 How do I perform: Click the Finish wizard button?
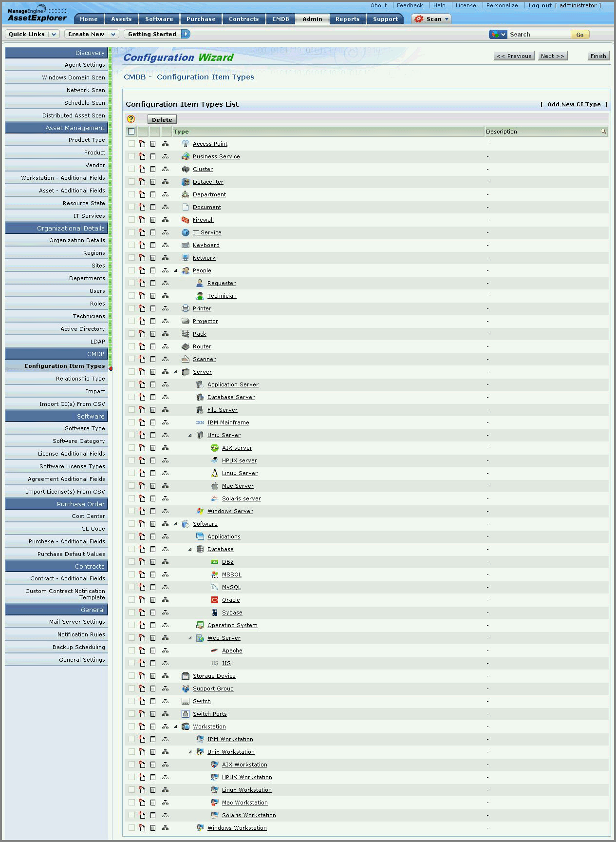pos(598,56)
